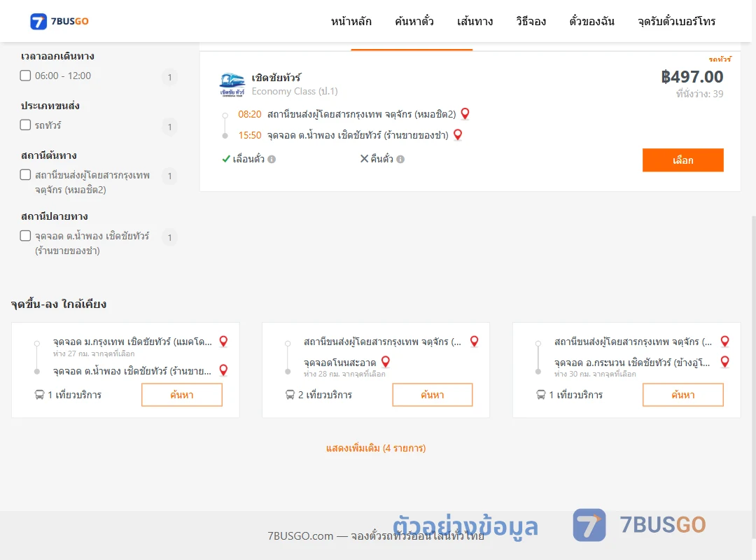Map pin beside จุดจอดโนนสะอาด
The height and width of the screenshot is (560, 756).
[x=385, y=362]
